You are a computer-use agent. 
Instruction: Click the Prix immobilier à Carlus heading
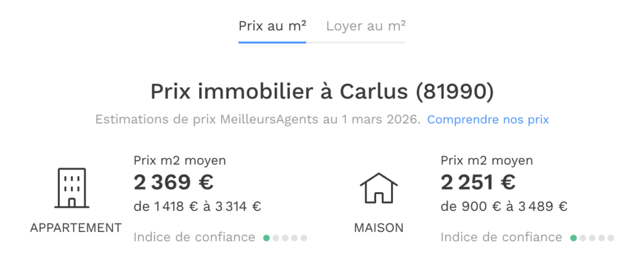(322, 91)
